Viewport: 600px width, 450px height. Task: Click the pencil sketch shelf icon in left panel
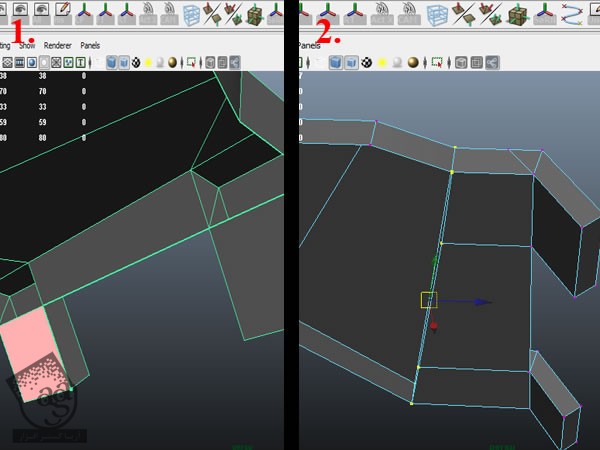coord(64,13)
